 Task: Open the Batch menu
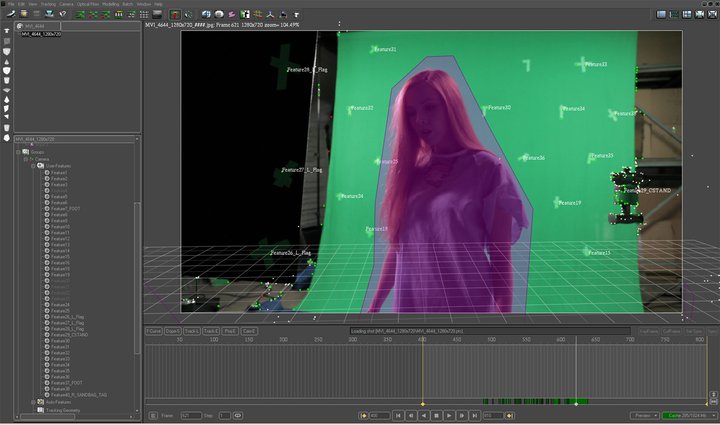(128, 4)
